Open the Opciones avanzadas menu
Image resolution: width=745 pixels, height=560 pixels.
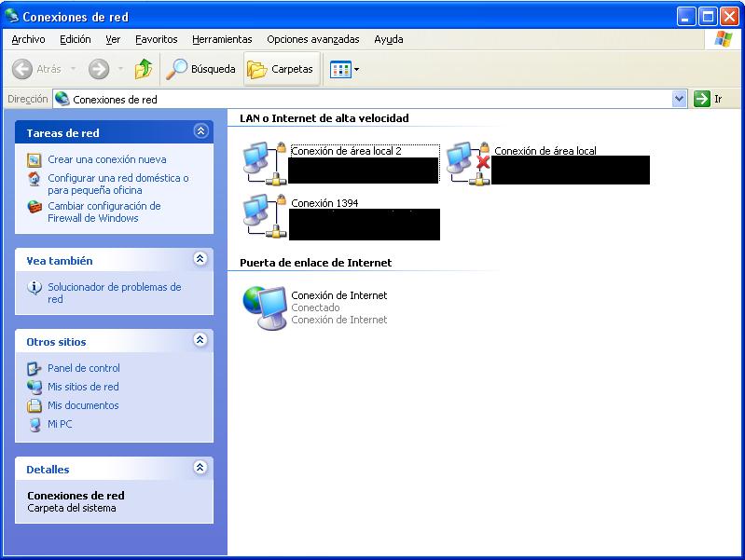pos(313,39)
